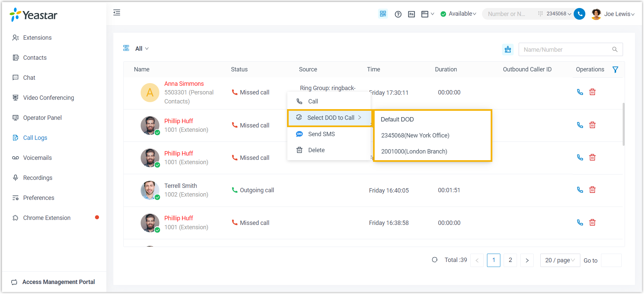Screen dimensions: 644x294
Task: Click the call log vertical scrollbar
Action: 623,124
